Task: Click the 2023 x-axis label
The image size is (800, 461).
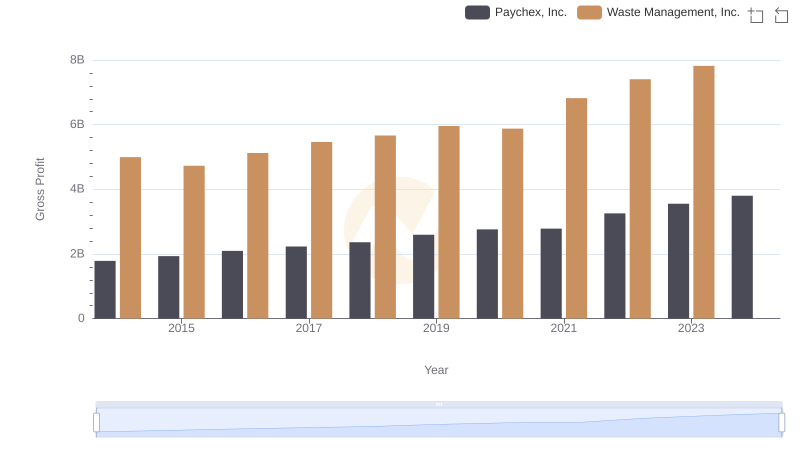Action: [x=691, y=328]
